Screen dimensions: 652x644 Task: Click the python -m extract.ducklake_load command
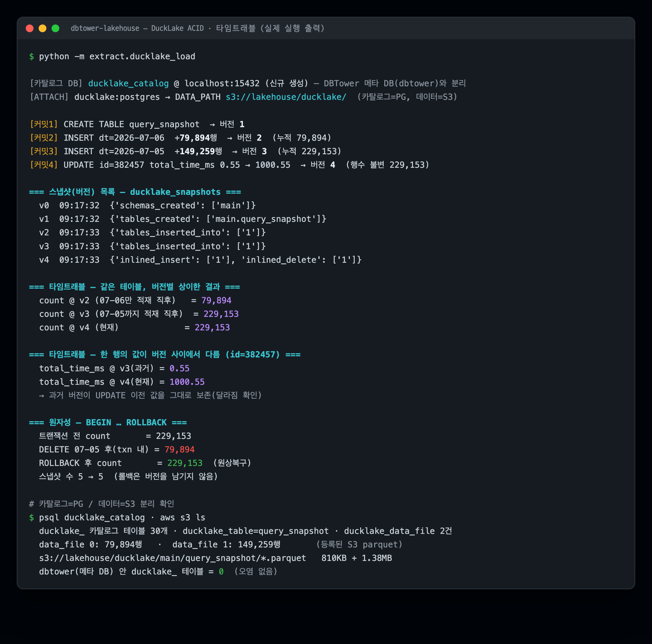[117, 56]
